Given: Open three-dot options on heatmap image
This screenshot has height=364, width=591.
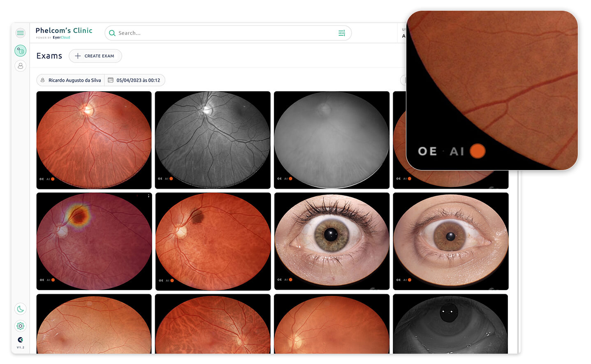Looking at the screenshot, I should [x=148, y=196].
